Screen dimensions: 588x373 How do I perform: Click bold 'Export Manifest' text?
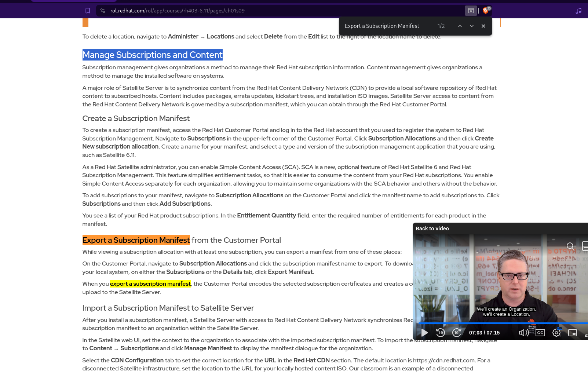(x=290, y=272)
